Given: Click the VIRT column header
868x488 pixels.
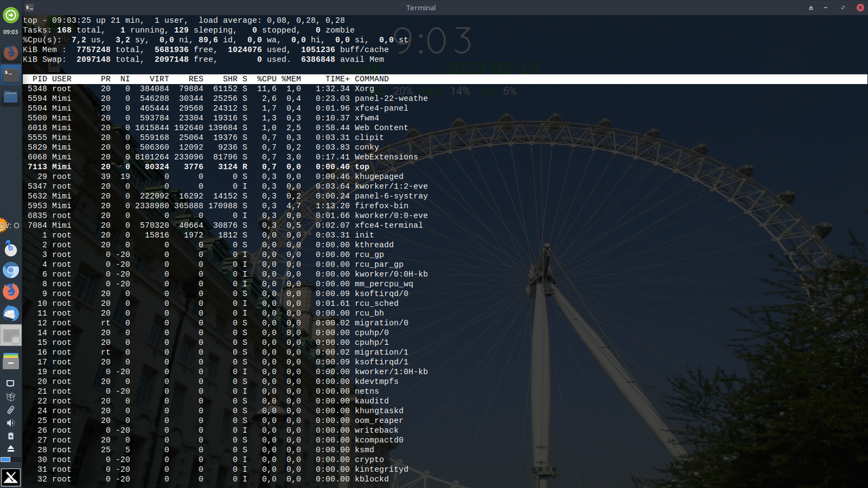Looking at the screenshot, I should (x=159, y=79).
